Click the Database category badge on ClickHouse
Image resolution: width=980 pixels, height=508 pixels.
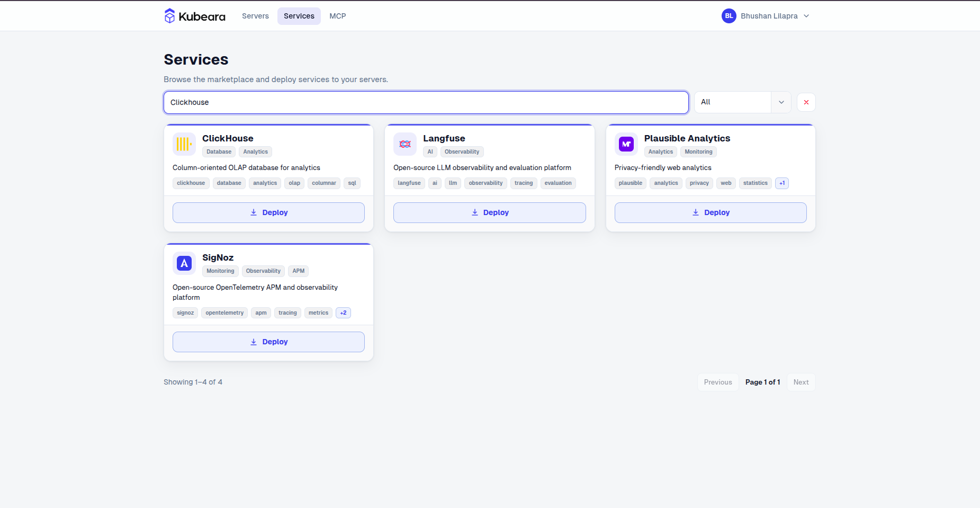pos(219,152)
